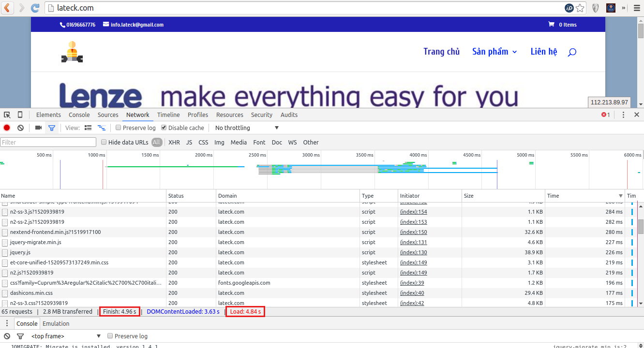Click the Liên hệ link
Screen dimensions: 644x348
(544, 52)
